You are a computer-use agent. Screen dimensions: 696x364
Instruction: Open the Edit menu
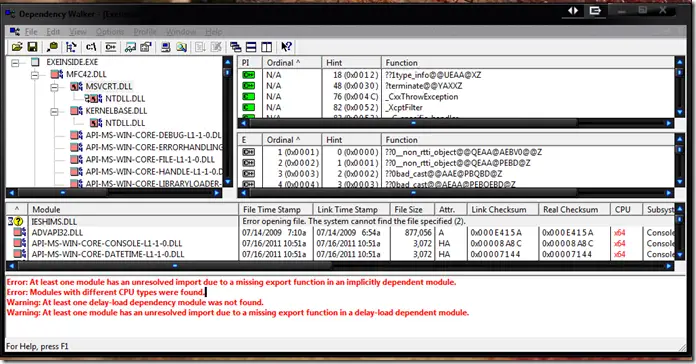[x=53, y=32]
